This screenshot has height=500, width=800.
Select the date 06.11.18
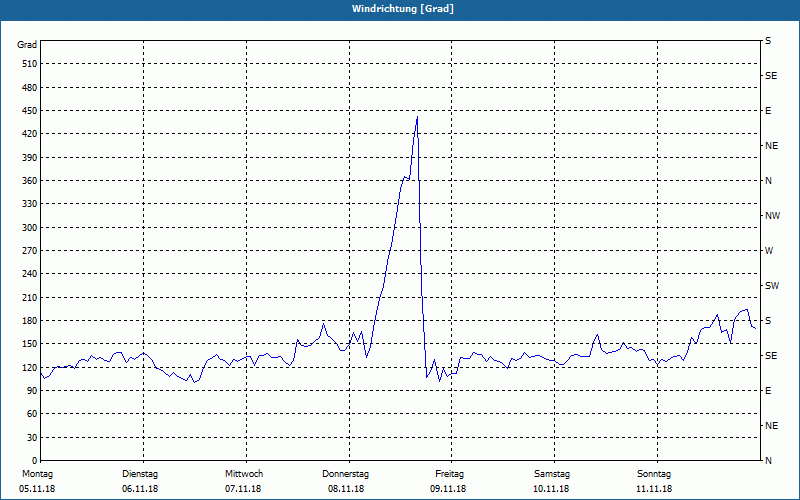coord(140,489)
